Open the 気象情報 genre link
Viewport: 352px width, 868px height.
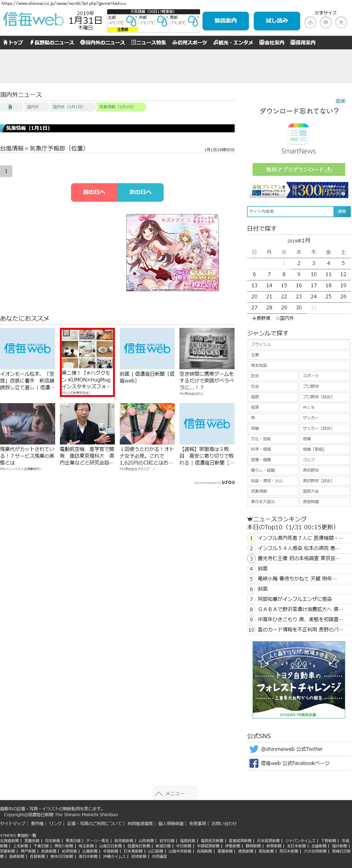click(x=273, y=491)
